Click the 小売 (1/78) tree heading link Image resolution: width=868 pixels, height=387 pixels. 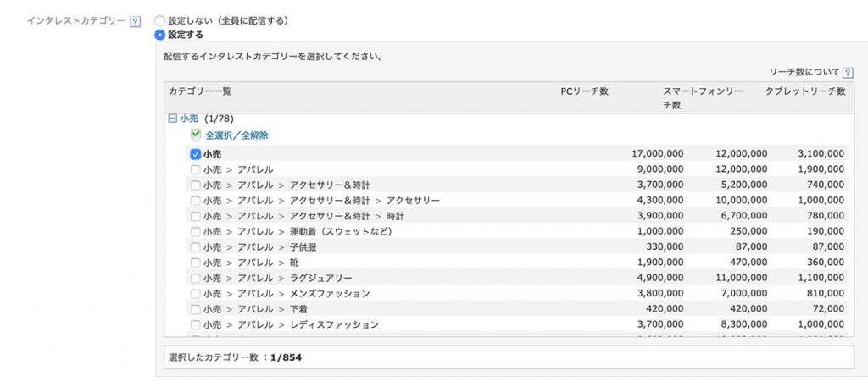189,119
